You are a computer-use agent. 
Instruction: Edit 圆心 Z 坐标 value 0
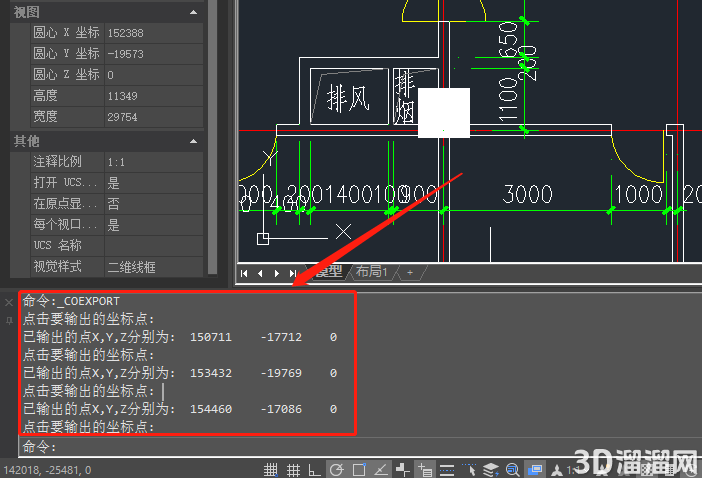[x=154, y=75]
